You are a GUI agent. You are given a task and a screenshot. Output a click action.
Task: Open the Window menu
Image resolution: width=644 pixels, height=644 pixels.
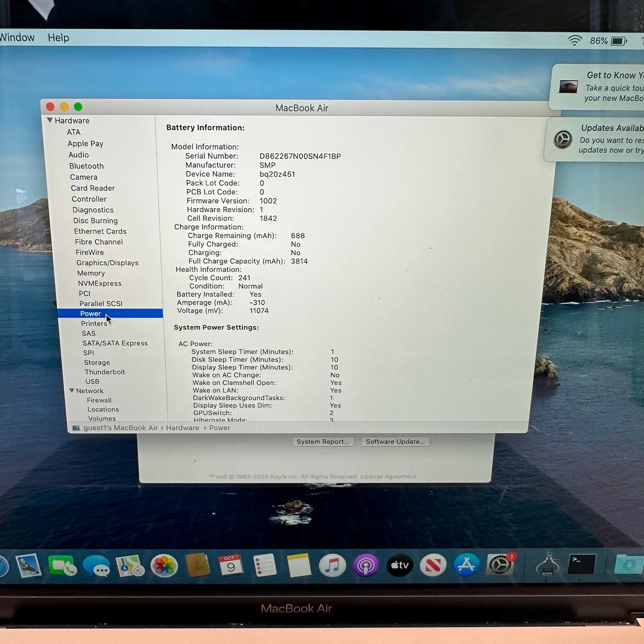point(17,38)
